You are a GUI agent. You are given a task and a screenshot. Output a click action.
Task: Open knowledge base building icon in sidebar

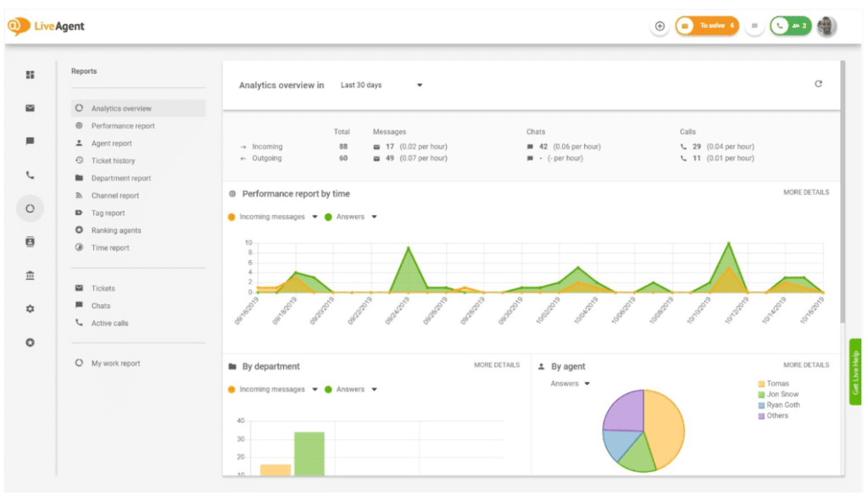(31, 275)
